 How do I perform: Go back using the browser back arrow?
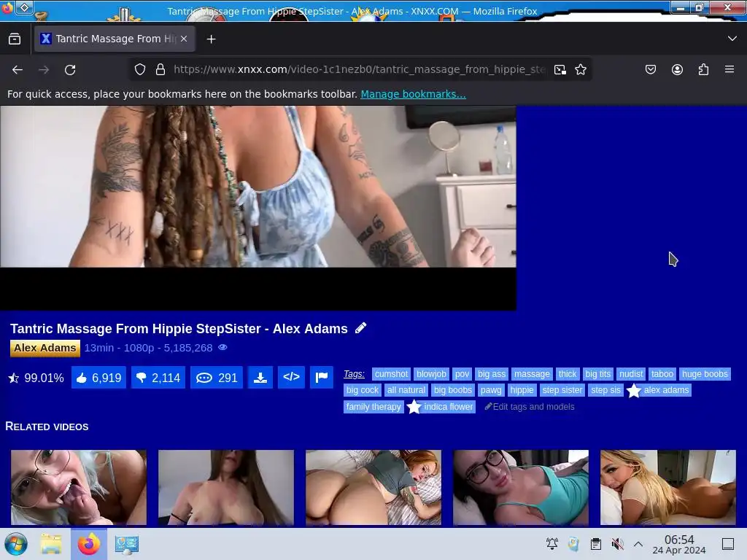pos(18,69)
